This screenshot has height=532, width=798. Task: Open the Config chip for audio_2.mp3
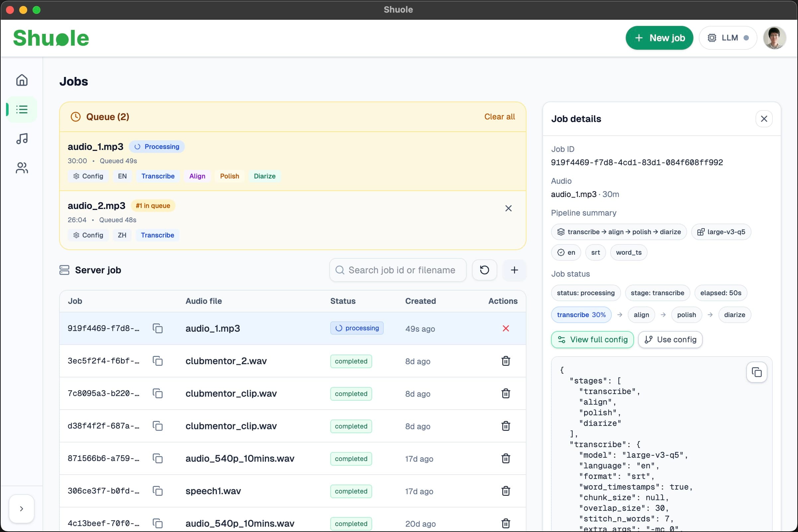pos(88,235)
